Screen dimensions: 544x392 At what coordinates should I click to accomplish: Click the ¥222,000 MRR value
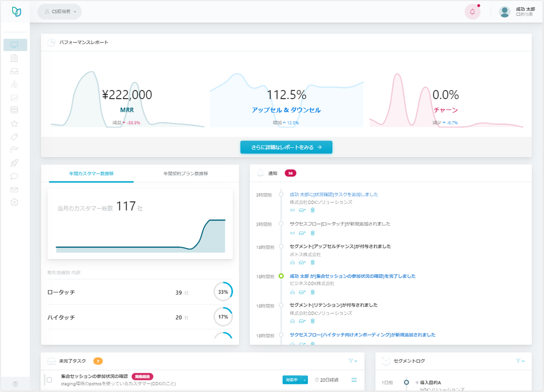(x=127, y=95)
